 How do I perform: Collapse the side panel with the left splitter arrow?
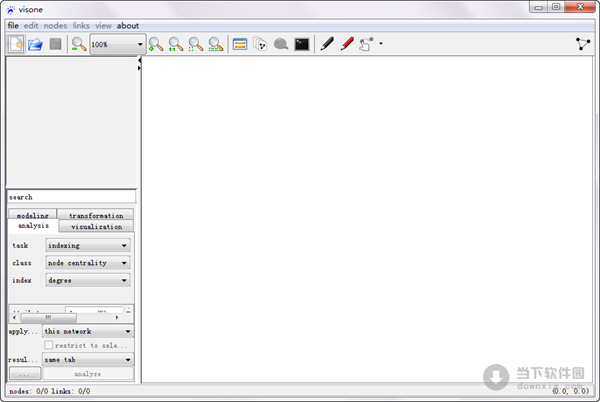(x=139, y=60)
